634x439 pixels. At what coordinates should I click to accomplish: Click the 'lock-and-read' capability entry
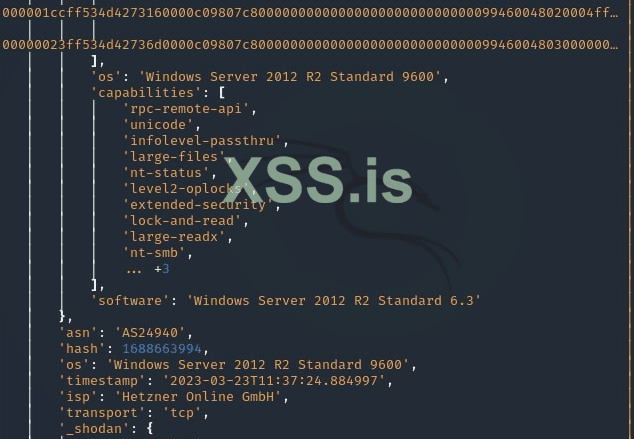pos(182,221)
